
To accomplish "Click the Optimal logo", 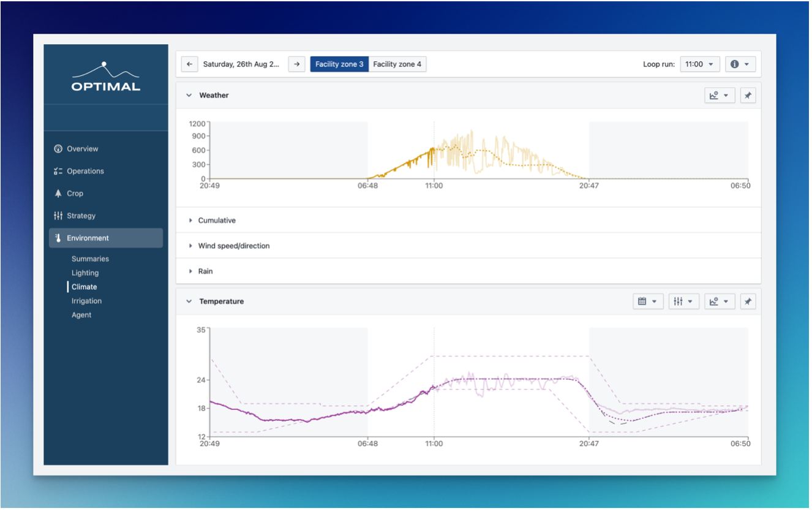I will tap(105, 77).
